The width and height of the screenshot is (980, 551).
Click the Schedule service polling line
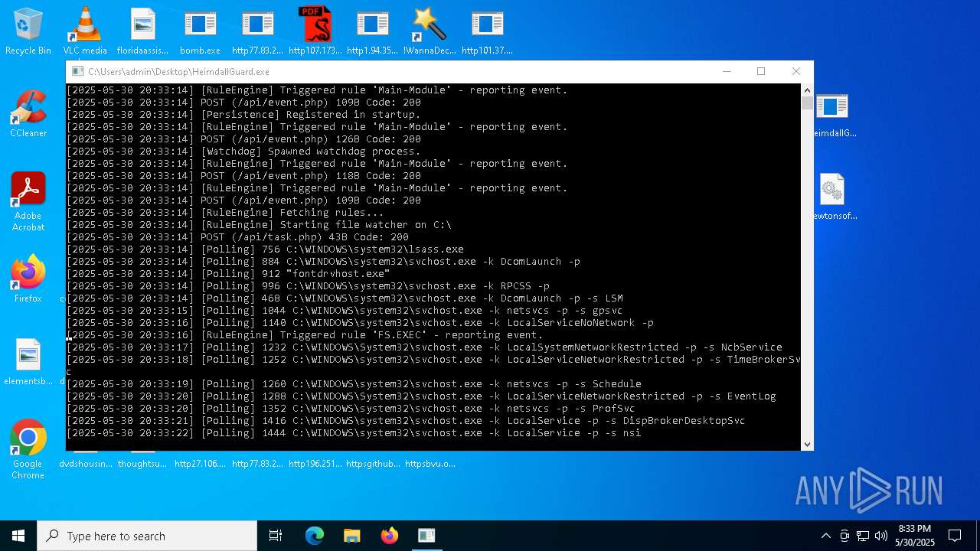tap(354, 384)
